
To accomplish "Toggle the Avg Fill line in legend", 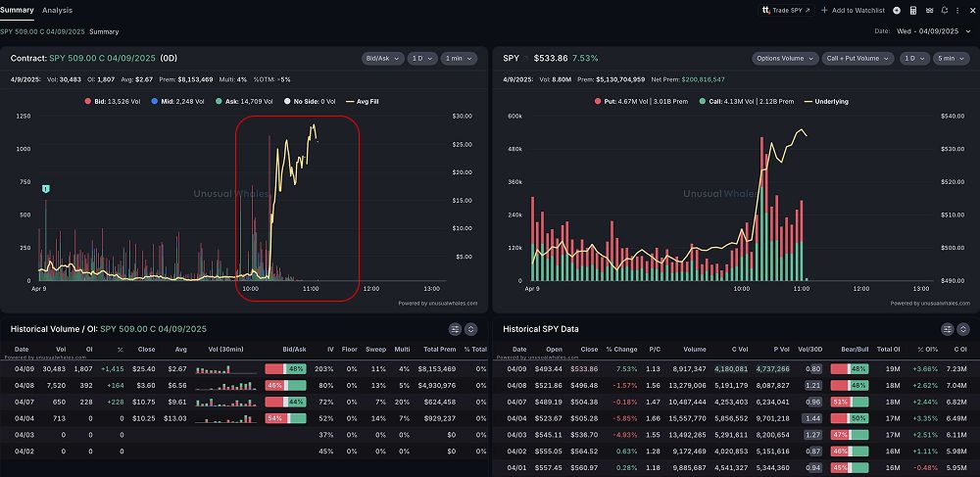I will point(363,101).
